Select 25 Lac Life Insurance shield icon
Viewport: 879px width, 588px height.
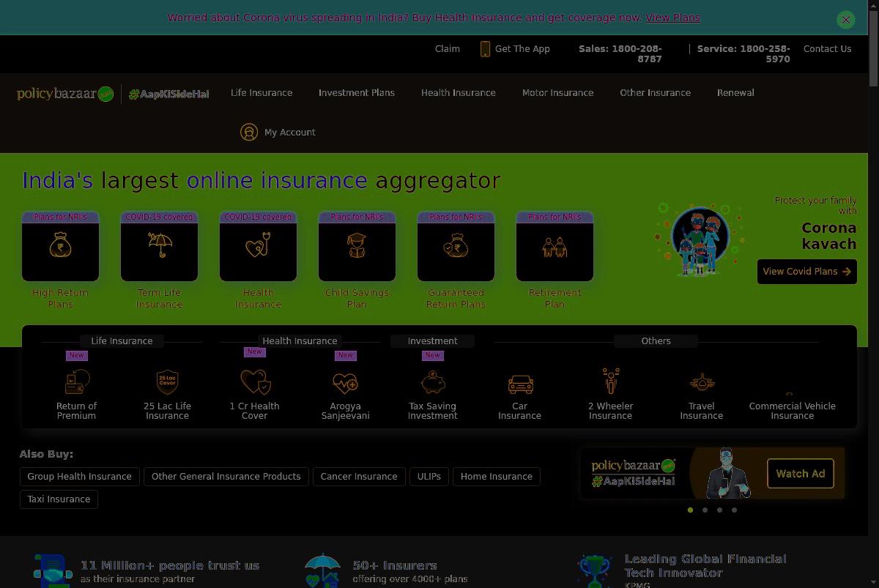[x=168, y=382]
